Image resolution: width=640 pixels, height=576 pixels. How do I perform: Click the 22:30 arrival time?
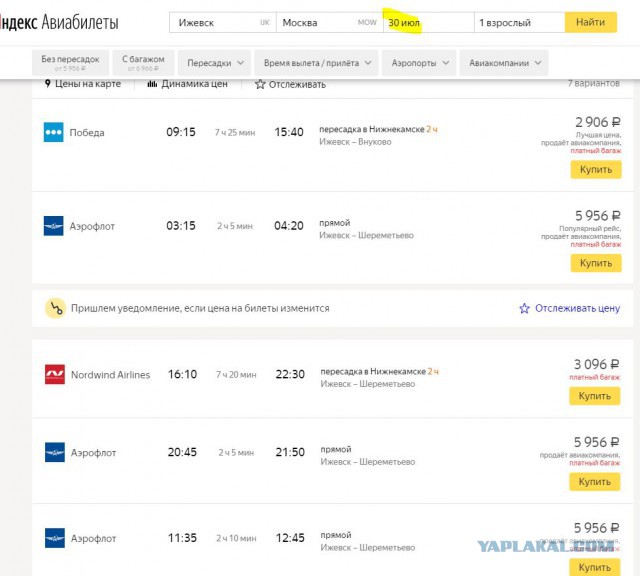[290, 374]
